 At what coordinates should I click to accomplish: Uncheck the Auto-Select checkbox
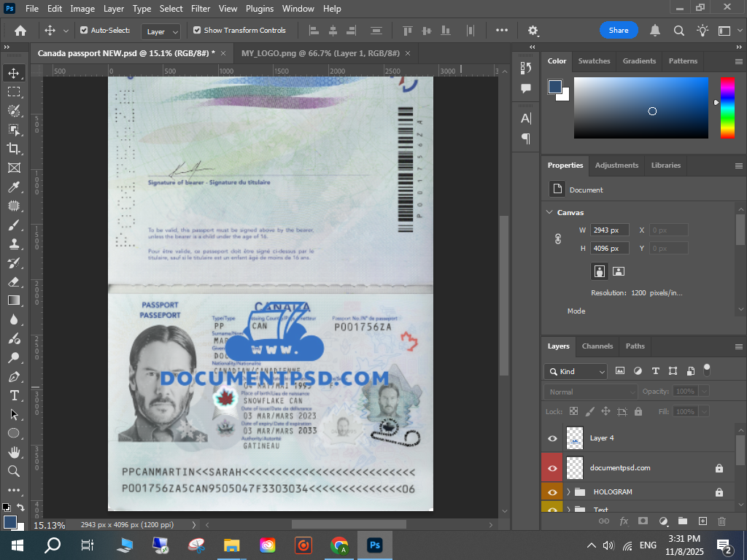[84, 31]
